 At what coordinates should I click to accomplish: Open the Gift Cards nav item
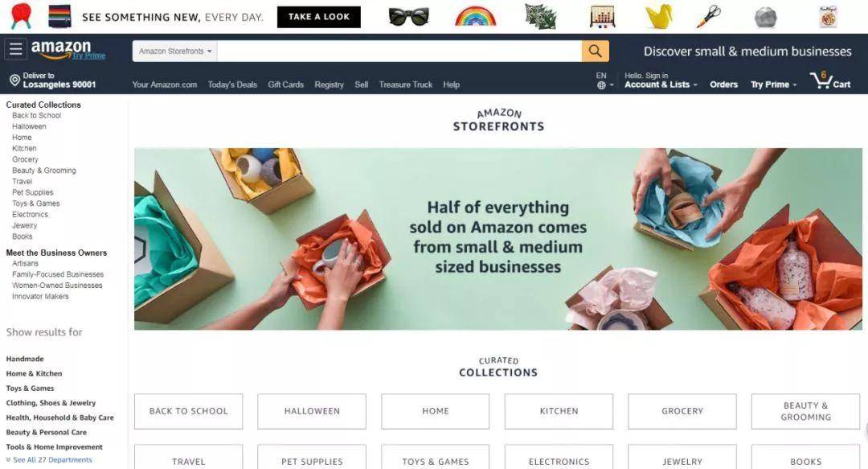[285, 84]
